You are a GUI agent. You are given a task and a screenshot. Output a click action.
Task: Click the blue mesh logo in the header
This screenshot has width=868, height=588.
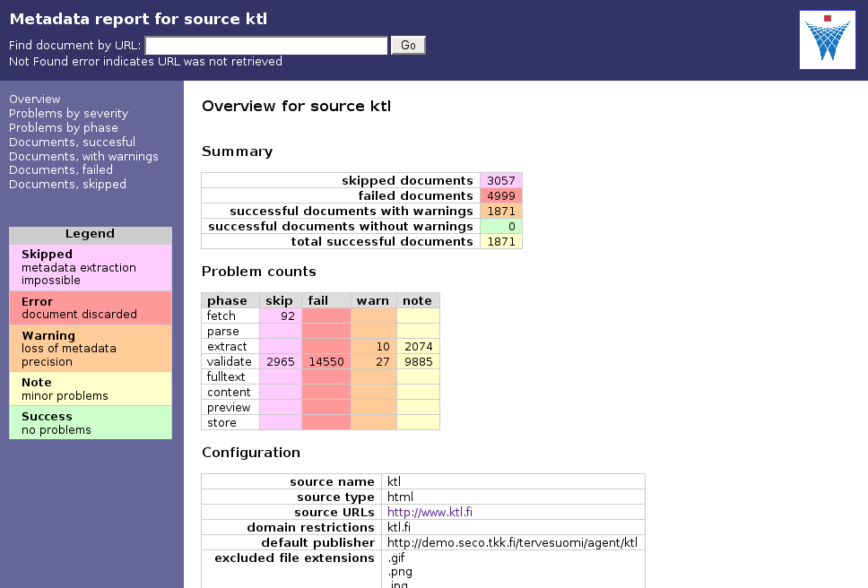click(x=827, y=39)
